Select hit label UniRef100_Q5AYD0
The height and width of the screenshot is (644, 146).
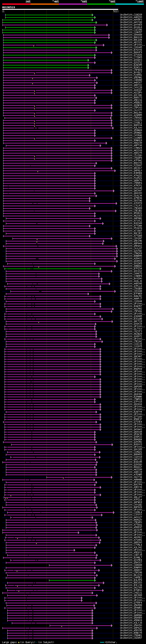pyautogui.click(x=131, y=625)
